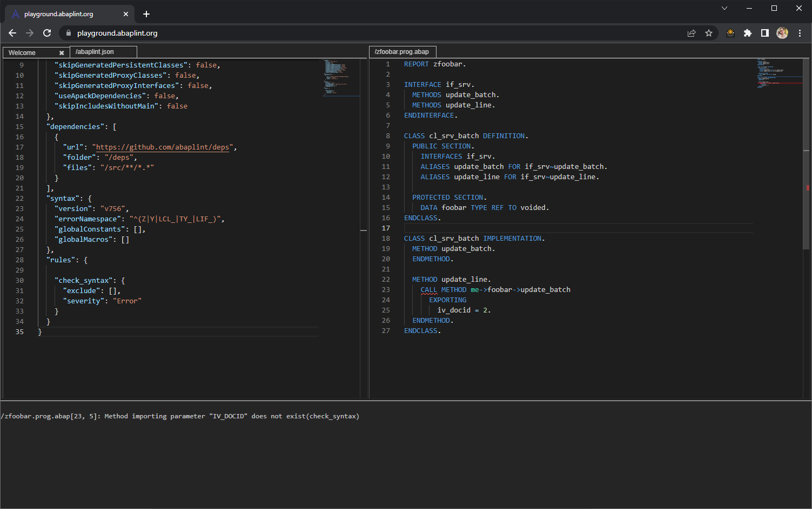The height and width of the screenshot is (509, 812).
Task: Open the browser side panel icon
Action: [765, 33]
